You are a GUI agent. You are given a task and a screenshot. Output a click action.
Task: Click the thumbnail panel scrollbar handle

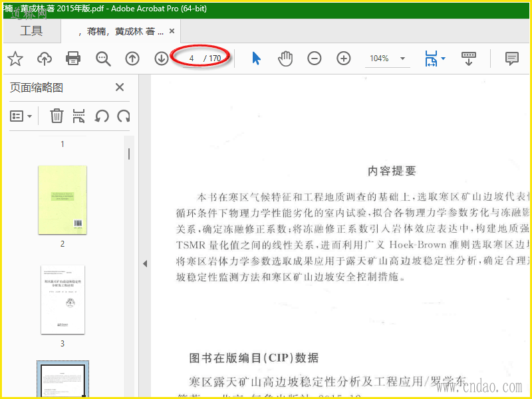[129, 154]
